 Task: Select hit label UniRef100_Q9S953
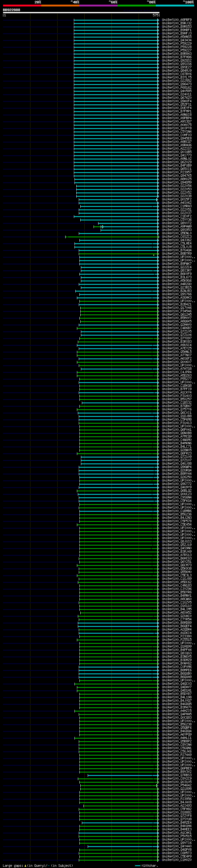click(177, 230)
